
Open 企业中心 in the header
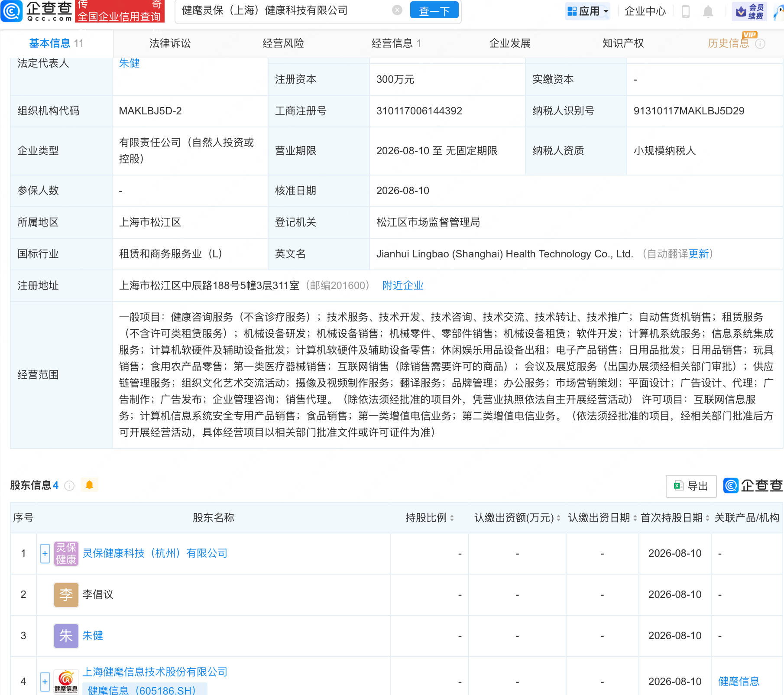[x=645, y=11]
